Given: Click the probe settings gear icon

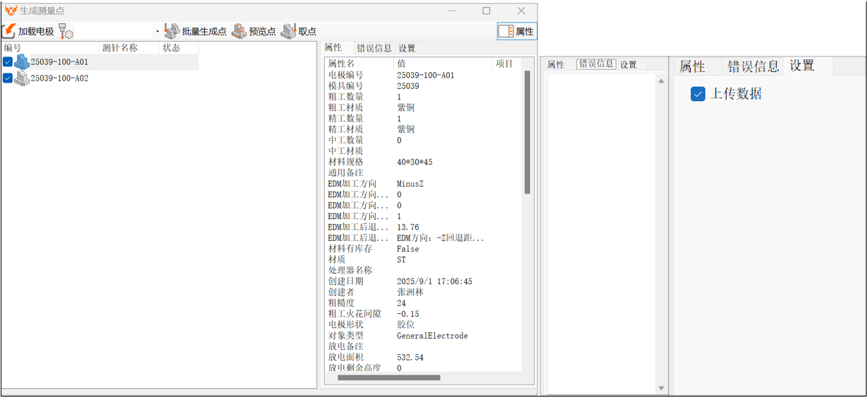Looking at the screenshot, I should (x=66, y=31).
